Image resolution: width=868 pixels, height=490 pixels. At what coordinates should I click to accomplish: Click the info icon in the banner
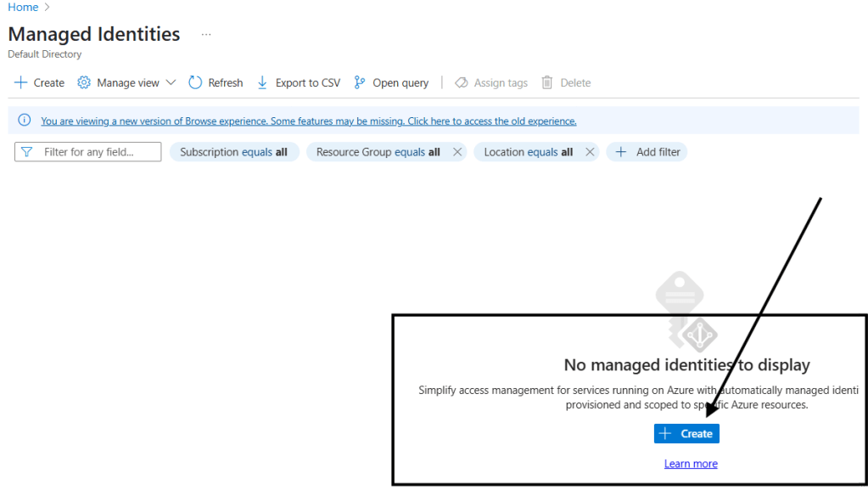click(25, 121)
